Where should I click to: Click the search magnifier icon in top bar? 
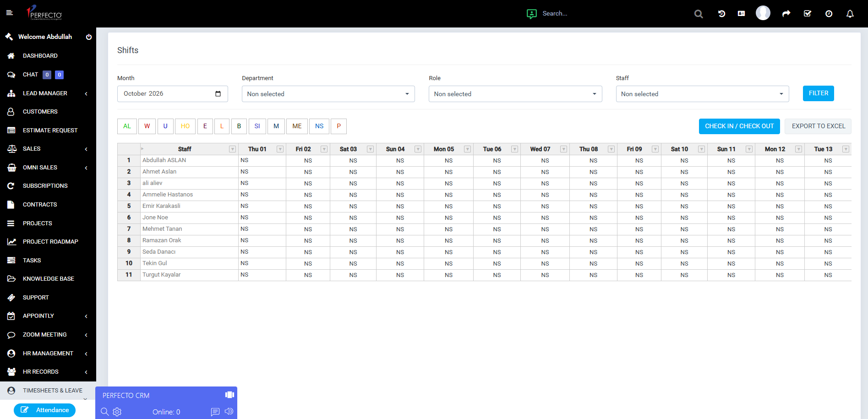tap(699, 14)
